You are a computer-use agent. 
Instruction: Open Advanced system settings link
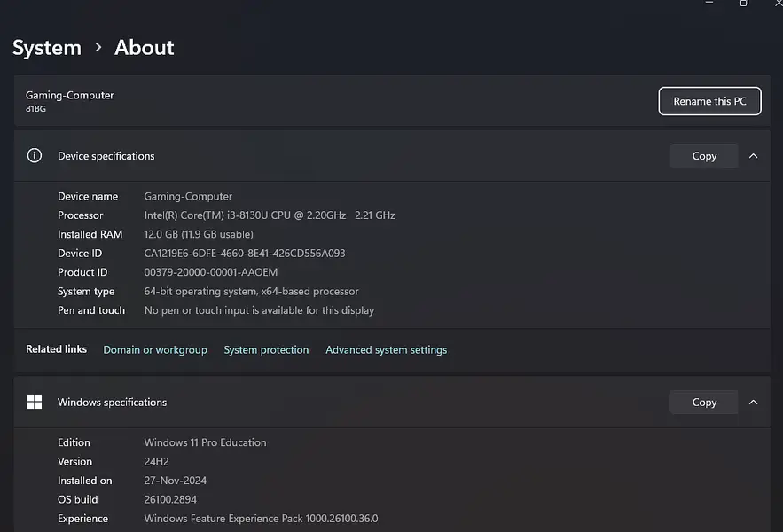[x=386, y=350]
